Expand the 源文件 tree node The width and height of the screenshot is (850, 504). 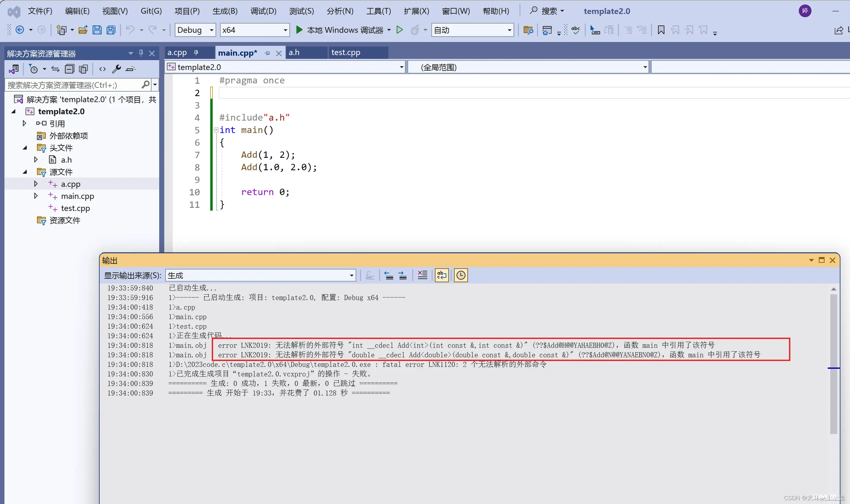tap(25, 171)
